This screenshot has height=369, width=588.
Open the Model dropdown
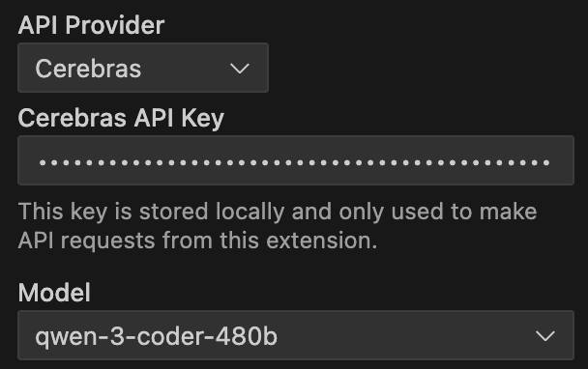click(x=296, y=335)
